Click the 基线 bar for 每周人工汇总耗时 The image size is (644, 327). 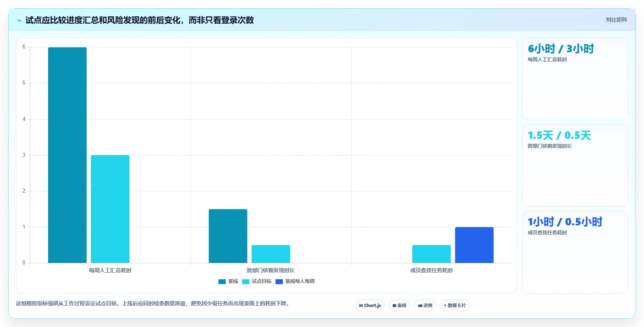[67, 155]
